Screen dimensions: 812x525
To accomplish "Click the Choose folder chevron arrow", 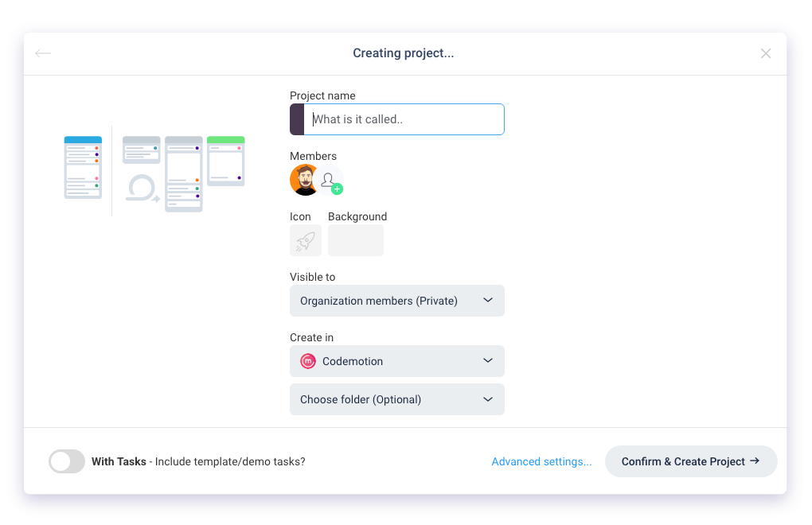I will point(488,399).
